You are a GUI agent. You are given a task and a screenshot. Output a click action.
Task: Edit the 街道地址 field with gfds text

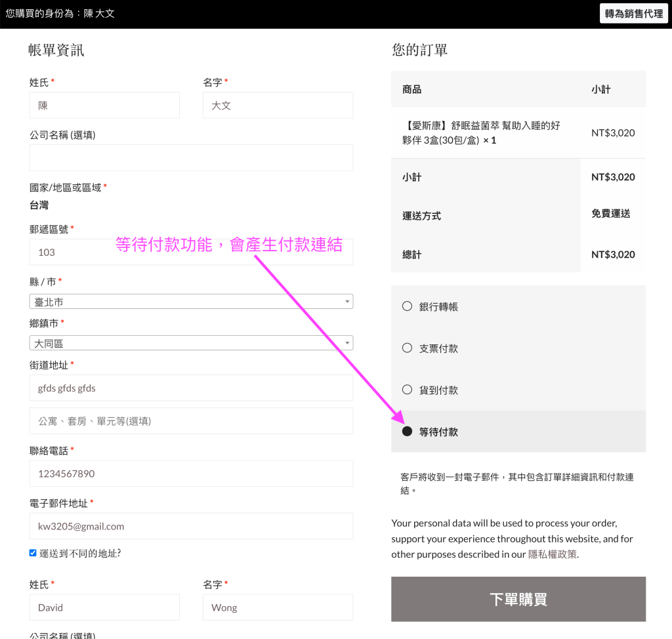point(191,388)
